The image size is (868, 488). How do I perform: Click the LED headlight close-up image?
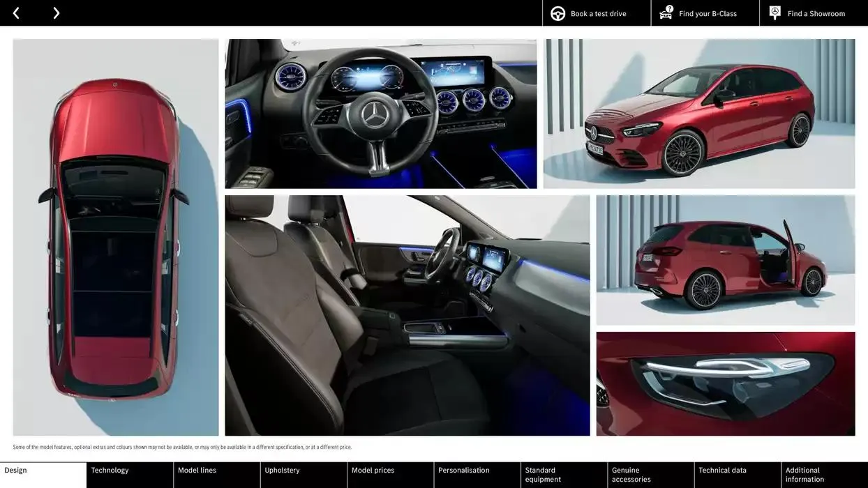point(725,383)
